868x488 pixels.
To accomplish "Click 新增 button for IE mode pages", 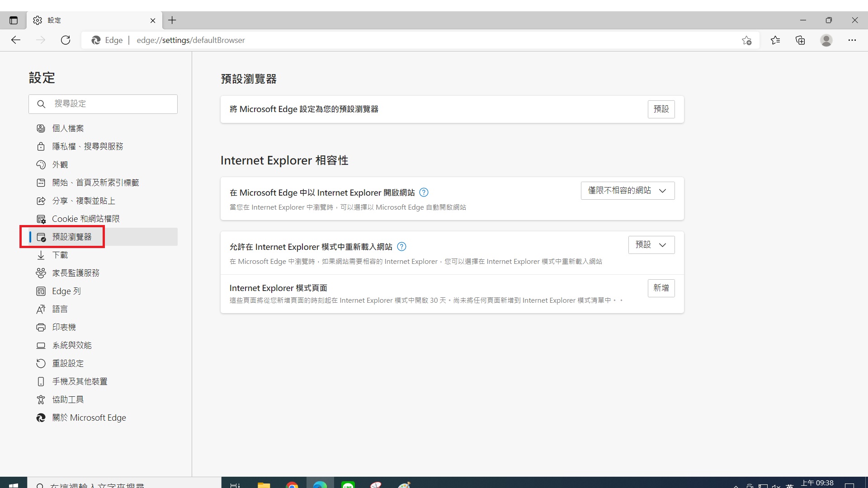I will point(661,288).
